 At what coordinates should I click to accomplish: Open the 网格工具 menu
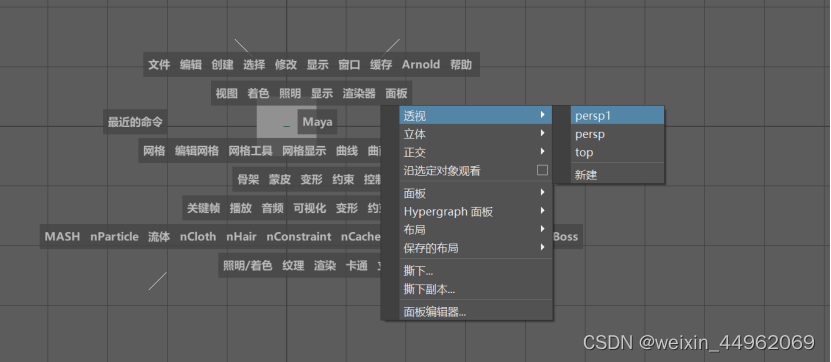point(251,151)
